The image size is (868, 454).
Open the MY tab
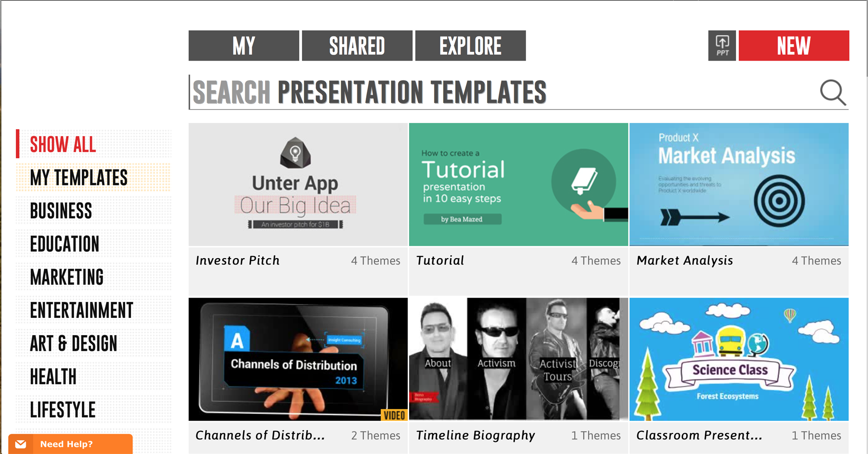click(244, 46)
